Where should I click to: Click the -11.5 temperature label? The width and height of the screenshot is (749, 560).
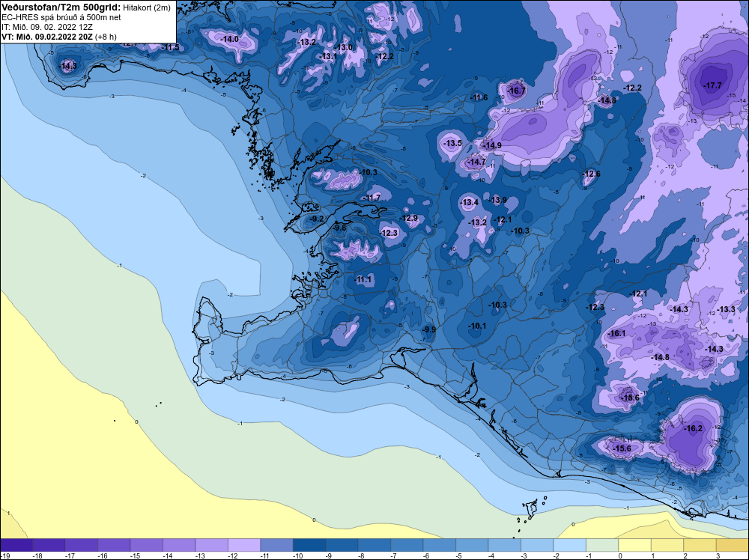[171, 47]
